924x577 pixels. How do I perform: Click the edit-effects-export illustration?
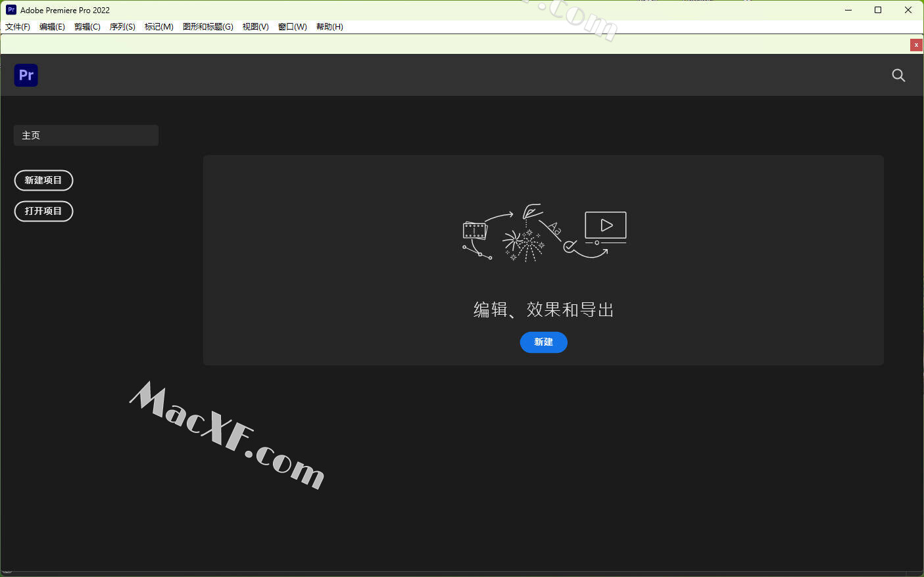544,233
